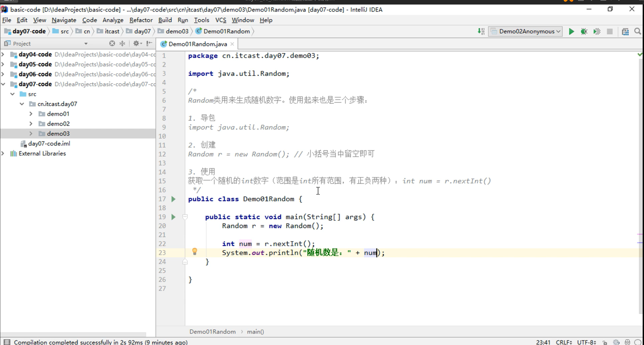Click the run gutter arrow beside main method
Screen dimensions: 644x345
[173, 217]
